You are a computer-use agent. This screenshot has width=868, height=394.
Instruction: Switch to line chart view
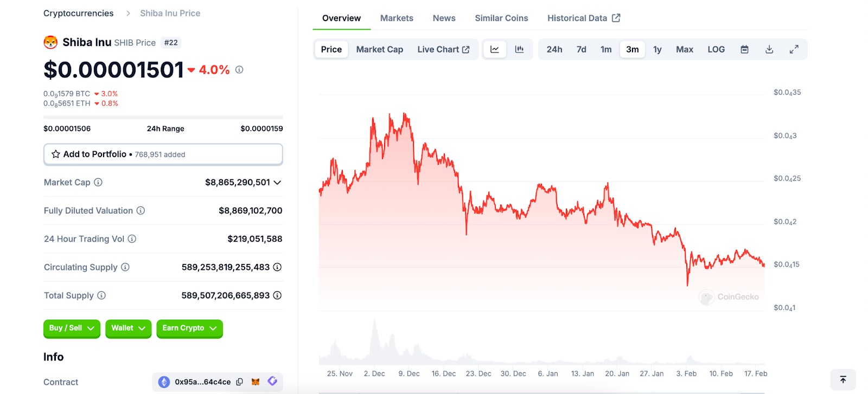495,49
